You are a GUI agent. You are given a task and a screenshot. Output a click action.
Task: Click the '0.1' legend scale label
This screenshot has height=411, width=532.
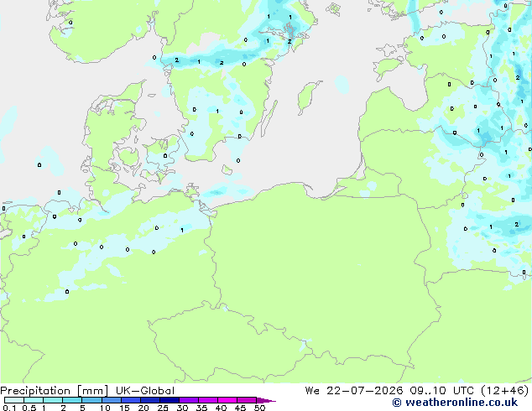(9, 408)
